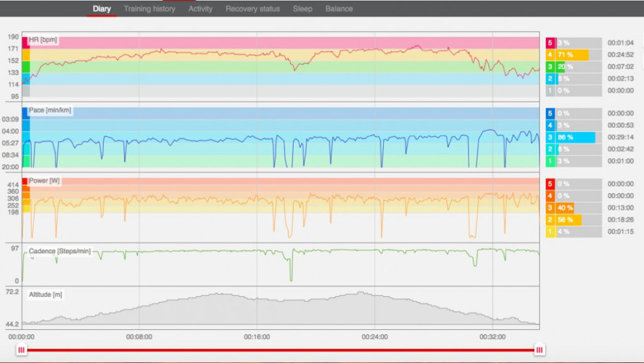Open the Balance tab
Image resolution: width=644 pixels, height=363 pixels.
(x=339, y=9)
